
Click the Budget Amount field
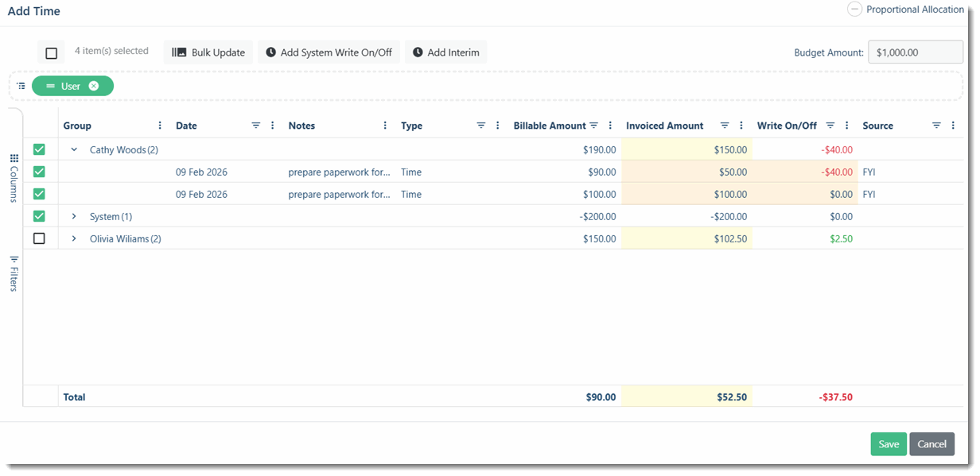[916, 52]
